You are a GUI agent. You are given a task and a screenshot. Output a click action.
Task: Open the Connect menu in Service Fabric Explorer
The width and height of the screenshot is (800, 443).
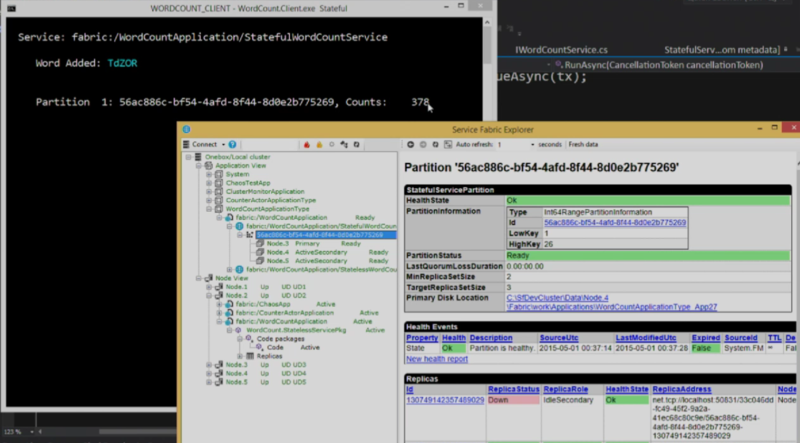coord(204,144)
